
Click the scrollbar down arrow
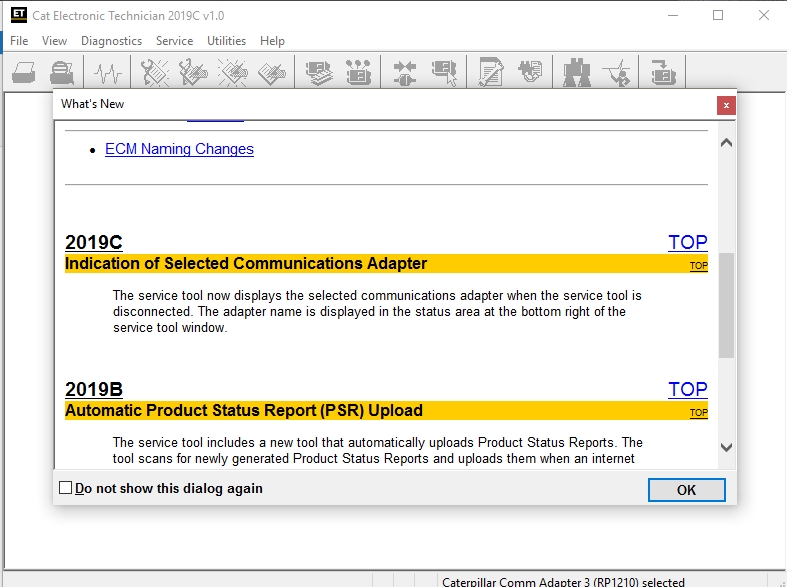[726, 447]
